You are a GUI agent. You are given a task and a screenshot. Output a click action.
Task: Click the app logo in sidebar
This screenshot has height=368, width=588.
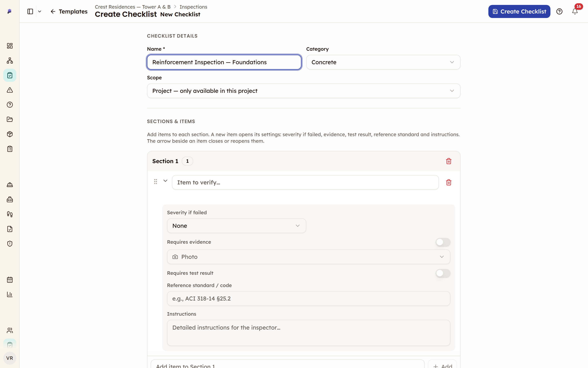(x=10, y=11)
